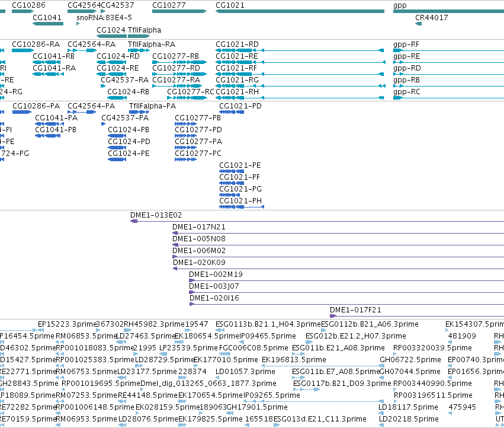Select protein CG10277-PC
The height and width of the screenshot is (428, 504).
click(x=198, y=154)
